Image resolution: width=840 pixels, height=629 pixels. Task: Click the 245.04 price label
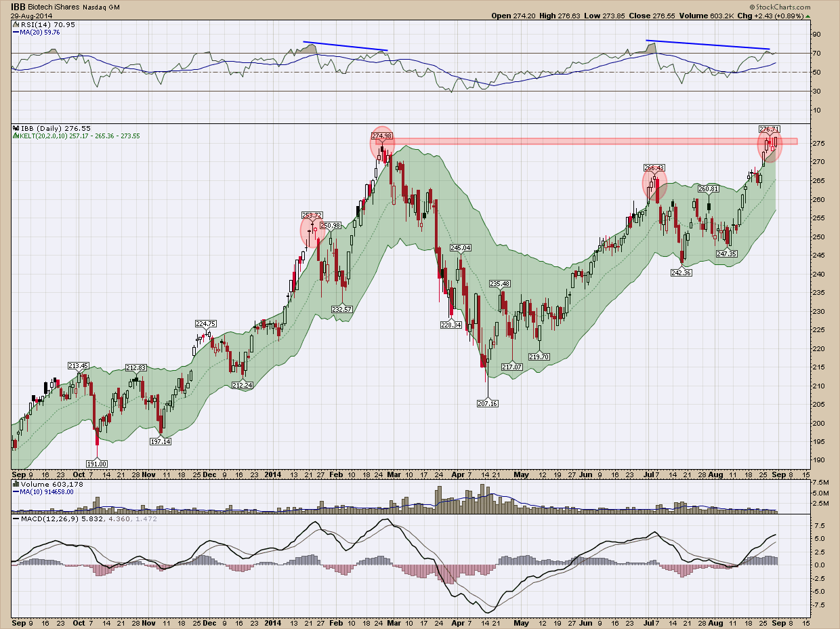tap(461, 248)
